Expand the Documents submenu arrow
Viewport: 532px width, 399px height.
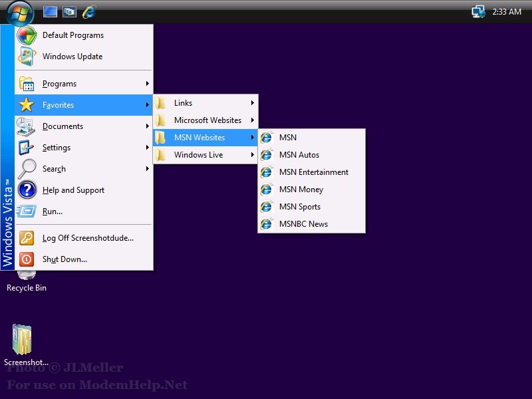147,126
